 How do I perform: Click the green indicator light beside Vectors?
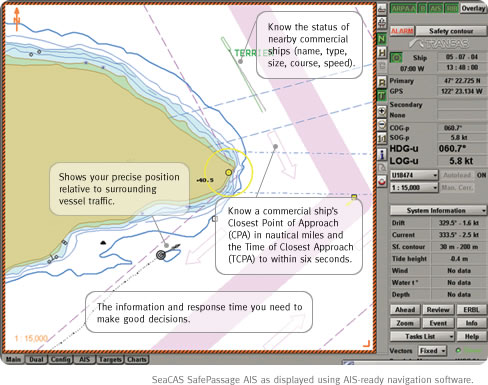click(458, 350)
